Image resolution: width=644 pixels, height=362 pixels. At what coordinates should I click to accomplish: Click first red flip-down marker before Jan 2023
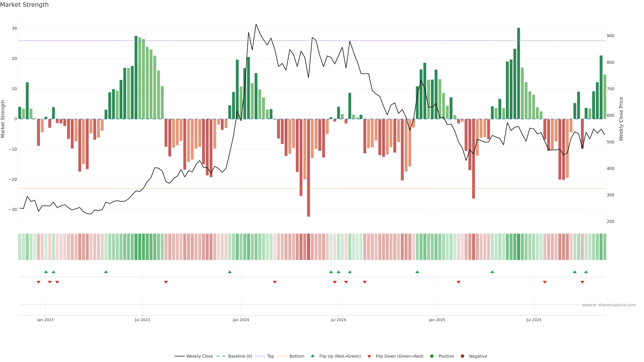click(x=38, y=282)
